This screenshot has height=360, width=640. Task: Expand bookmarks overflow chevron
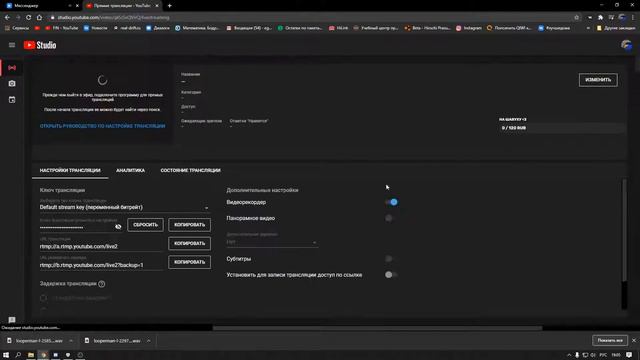(x=588, y=28)
